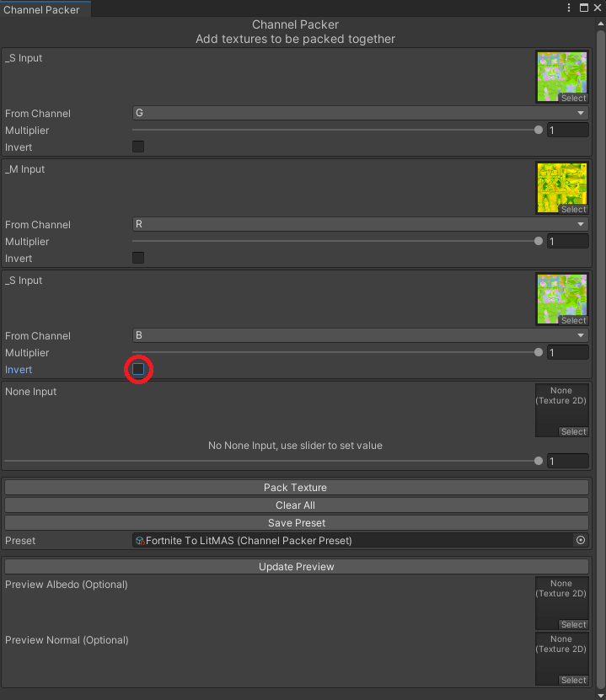This screenshot has height=700, width=606.
Task: Open From Channel dropdown showing G
Action: (x=361, y=113)
